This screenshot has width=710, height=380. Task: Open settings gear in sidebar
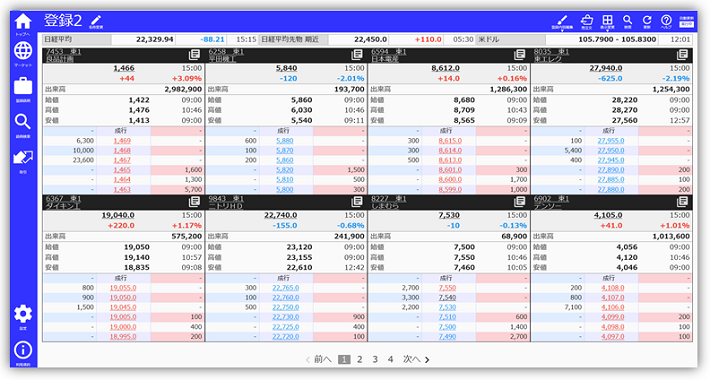tap(23, 317)
